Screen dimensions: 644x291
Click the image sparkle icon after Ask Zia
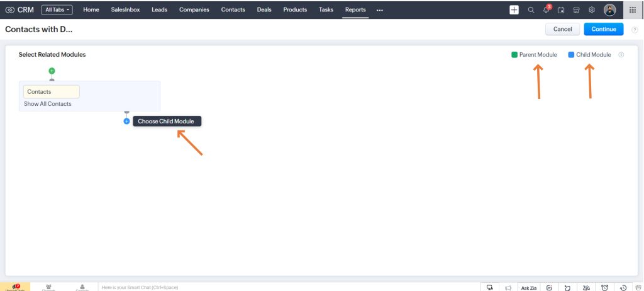(550, 288)
